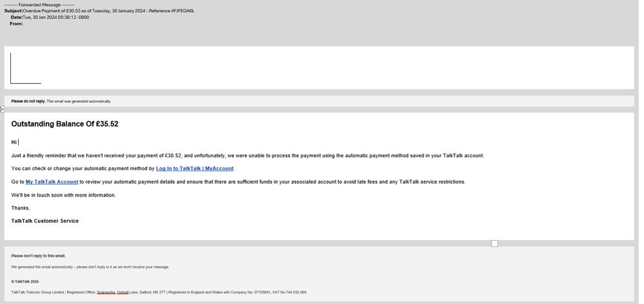Image resolution: width=644 pixels, height=304 pixels.
Task: Click the 'Please do not reply.' notice
Action: [61, 101]
